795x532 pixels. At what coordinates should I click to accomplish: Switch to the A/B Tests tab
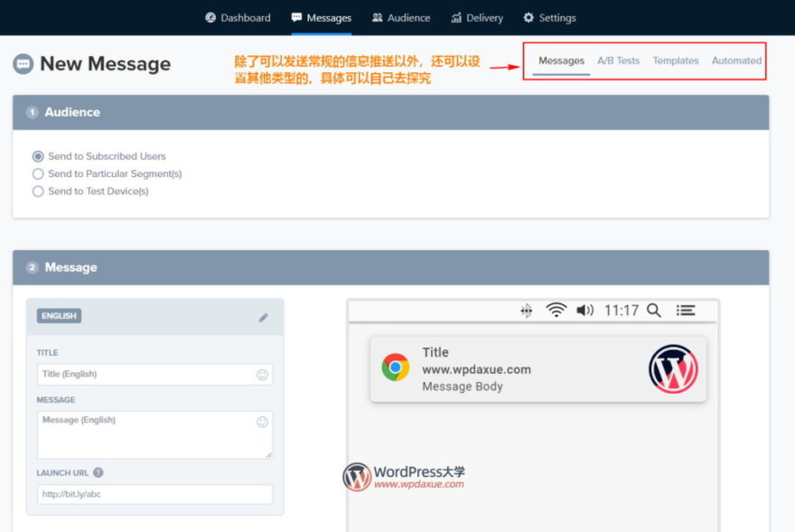[618, 61]
